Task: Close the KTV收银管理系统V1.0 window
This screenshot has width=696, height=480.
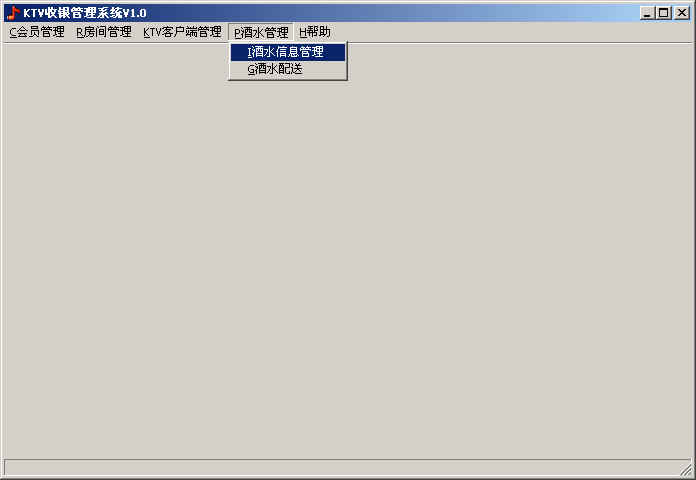Action: [x=681, y=13]
